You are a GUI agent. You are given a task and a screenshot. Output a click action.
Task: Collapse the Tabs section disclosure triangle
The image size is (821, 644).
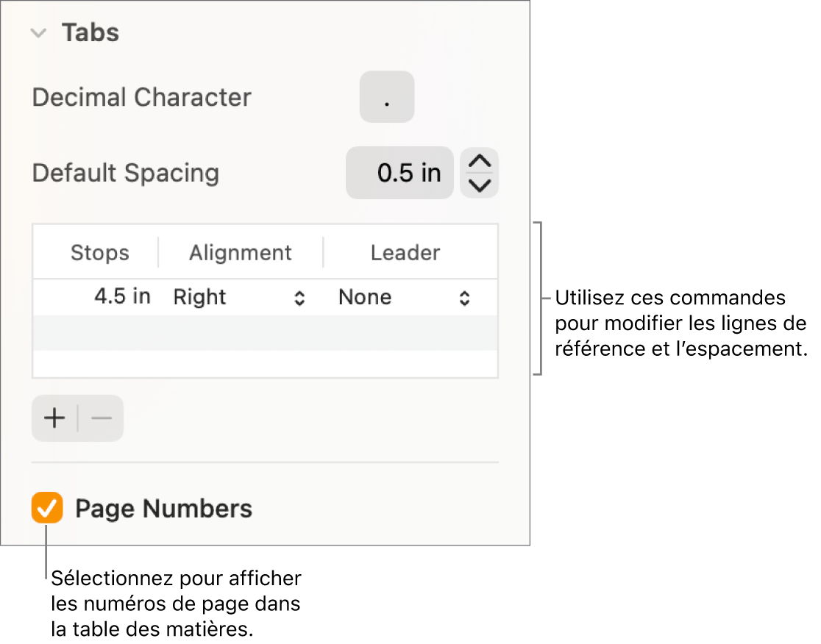(x=39, y=32)
